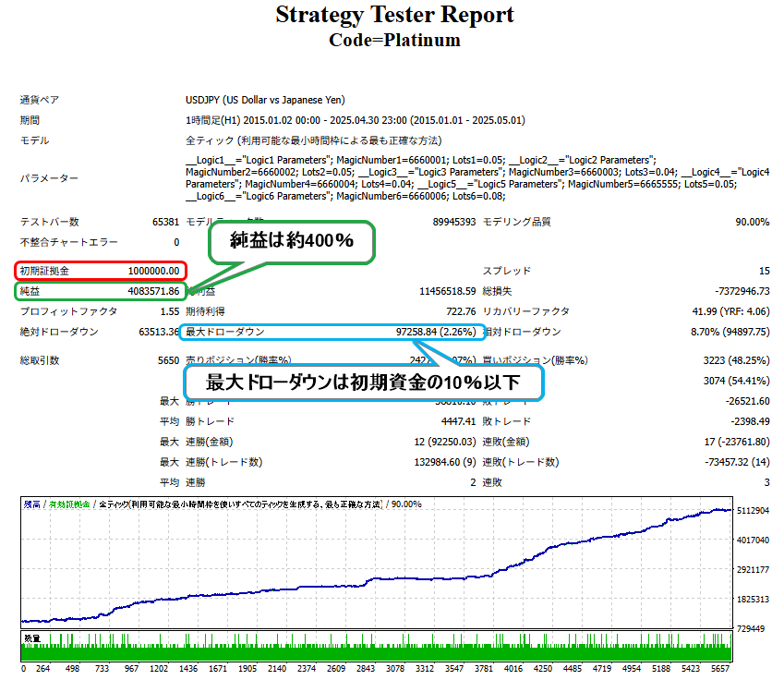The width and height of the screenshot is (784, 680).
Task: Click the 'Strategy Tester Report' heading
Action: (394, 15)
